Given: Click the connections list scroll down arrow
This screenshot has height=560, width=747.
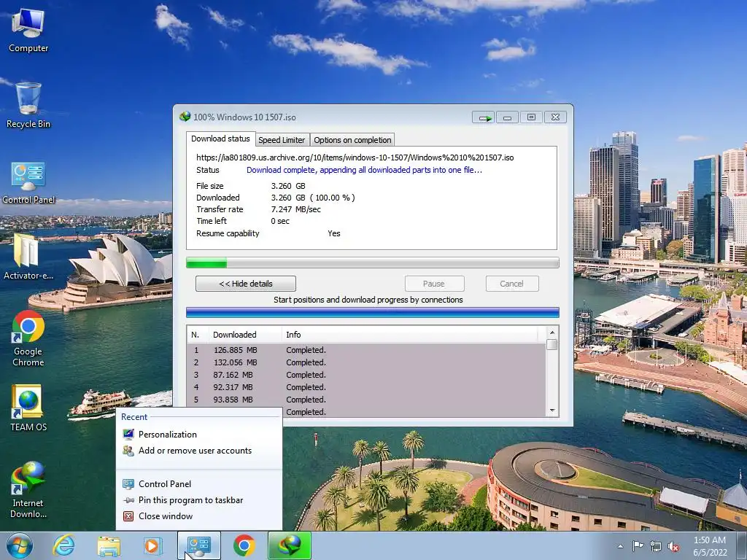Looking at the screenshot, I should click(552, 411).
